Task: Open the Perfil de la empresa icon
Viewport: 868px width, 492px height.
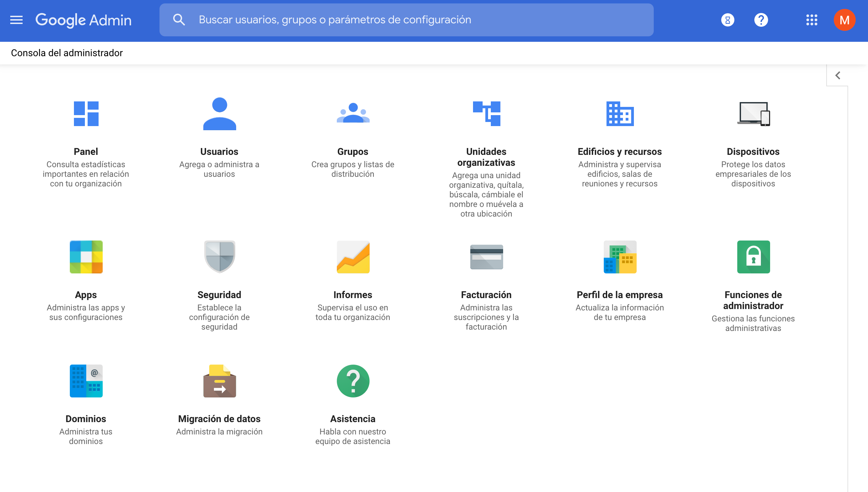Action: (620, 257)
